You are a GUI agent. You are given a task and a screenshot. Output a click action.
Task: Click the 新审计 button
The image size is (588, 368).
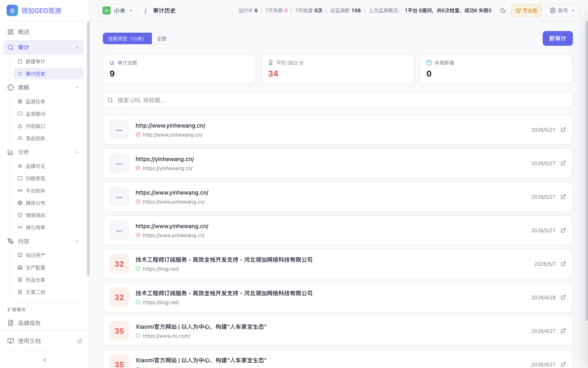[557, 38]
